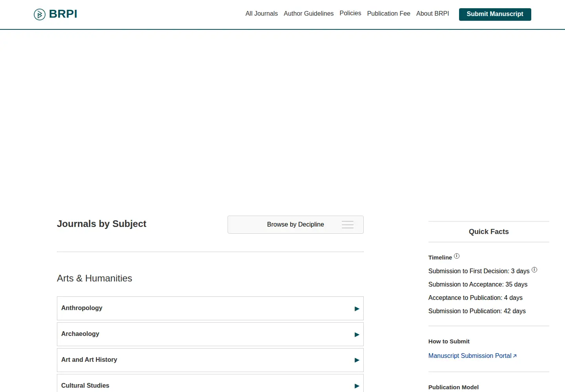Select the Cultural Studies subject title

point(85,386)
